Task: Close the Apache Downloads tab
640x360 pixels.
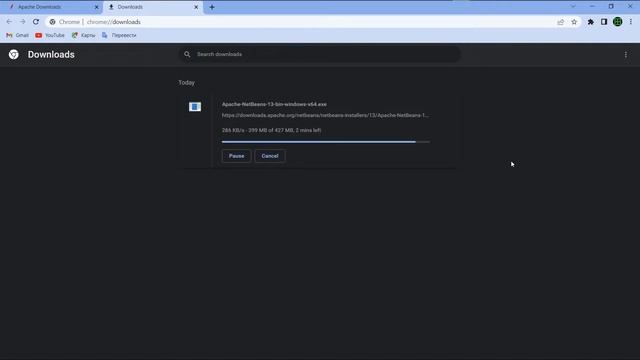Action: (x=97, y=7)
